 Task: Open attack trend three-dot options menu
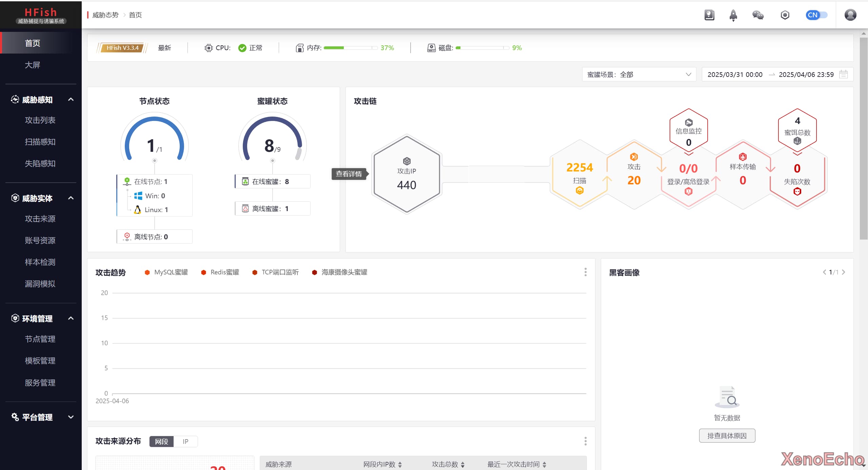coord(585,272)
